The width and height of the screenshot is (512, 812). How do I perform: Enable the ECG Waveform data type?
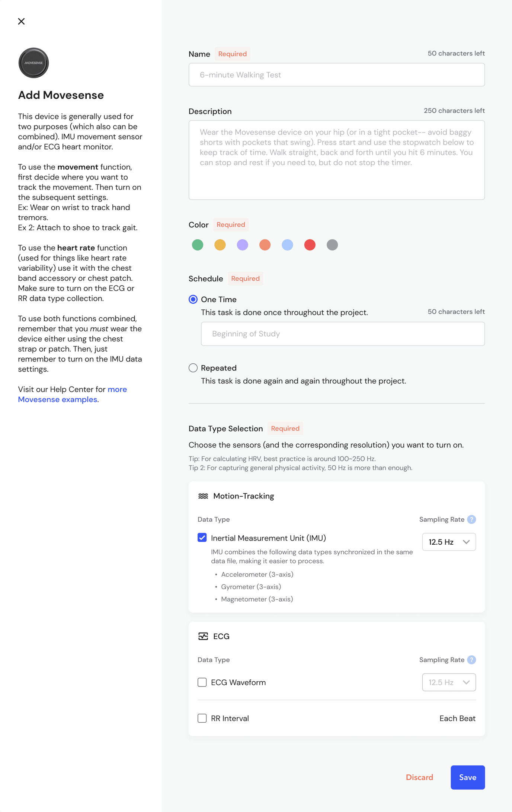tap(202, 682)
